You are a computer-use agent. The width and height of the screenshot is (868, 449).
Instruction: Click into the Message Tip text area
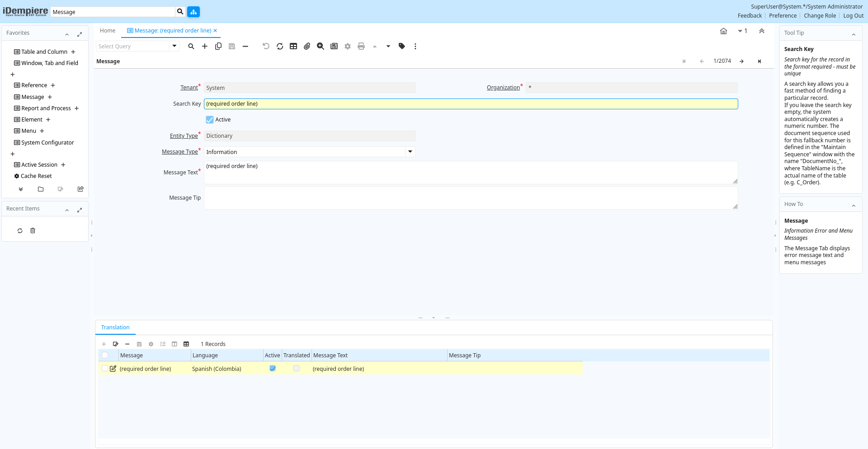tap(470, 198)
